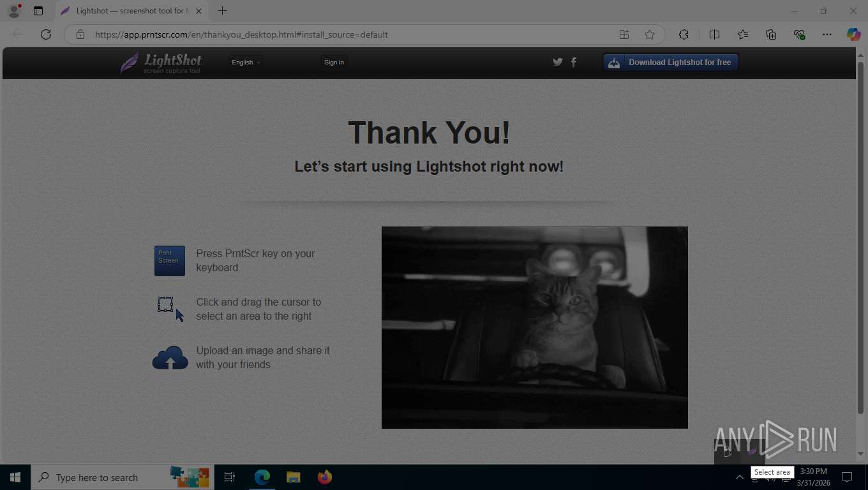Image resolution: width=868 pixels, height=490 pixels.
Task: Go back to previous page
Action: point(18,34)
